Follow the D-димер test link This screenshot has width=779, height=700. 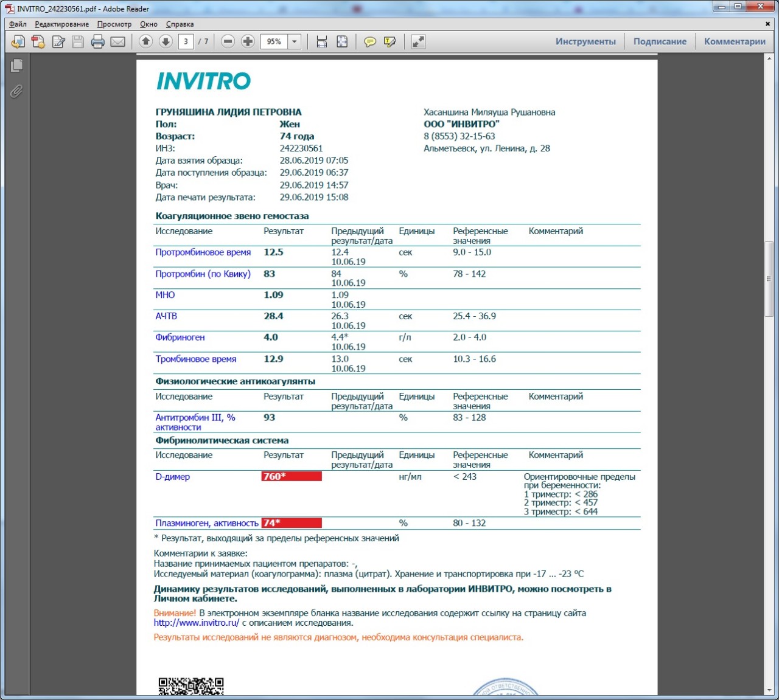point(172,477)
